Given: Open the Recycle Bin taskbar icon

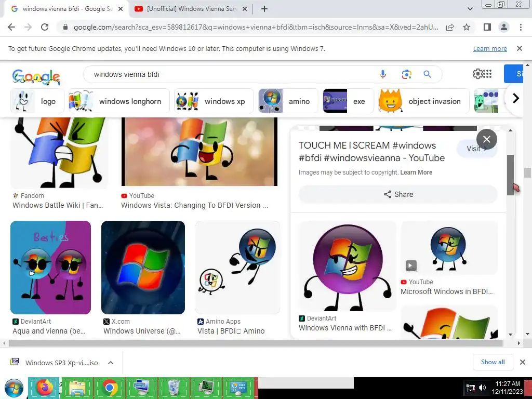Looking at the screenshot, I should pos(174,388).
